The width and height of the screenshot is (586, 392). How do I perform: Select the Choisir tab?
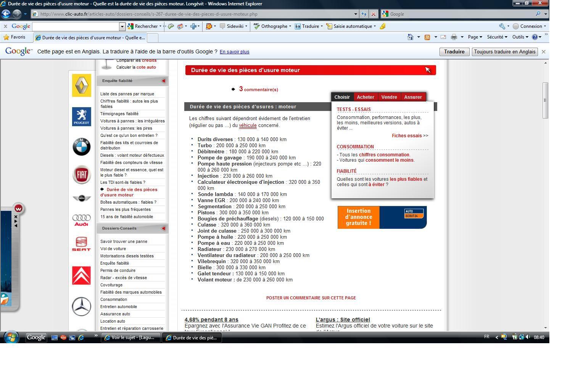point(342,97)
